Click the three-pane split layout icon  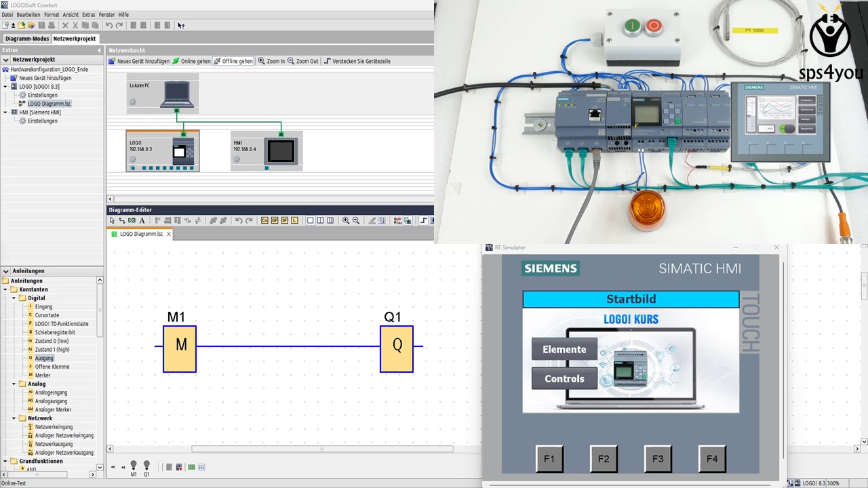pyautogui.click(x=330, y=220)
